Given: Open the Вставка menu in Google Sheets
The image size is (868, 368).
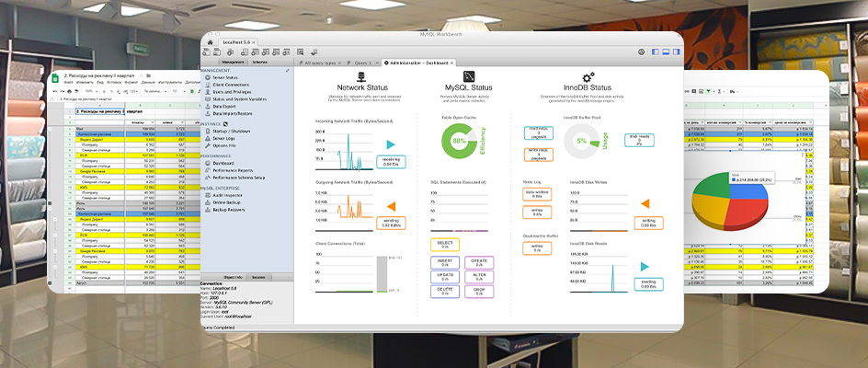Looking at the screenshot, I should 114,83.
